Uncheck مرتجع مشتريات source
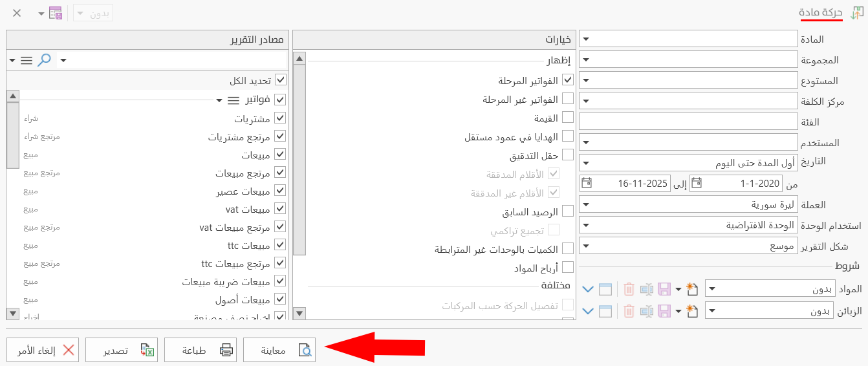 pos(280,137)
